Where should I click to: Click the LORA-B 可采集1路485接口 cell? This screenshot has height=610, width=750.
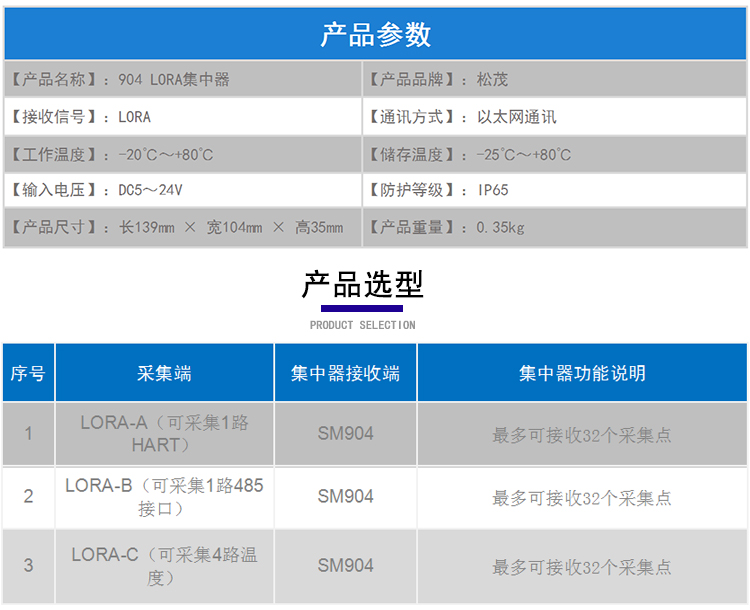point(165,497)
